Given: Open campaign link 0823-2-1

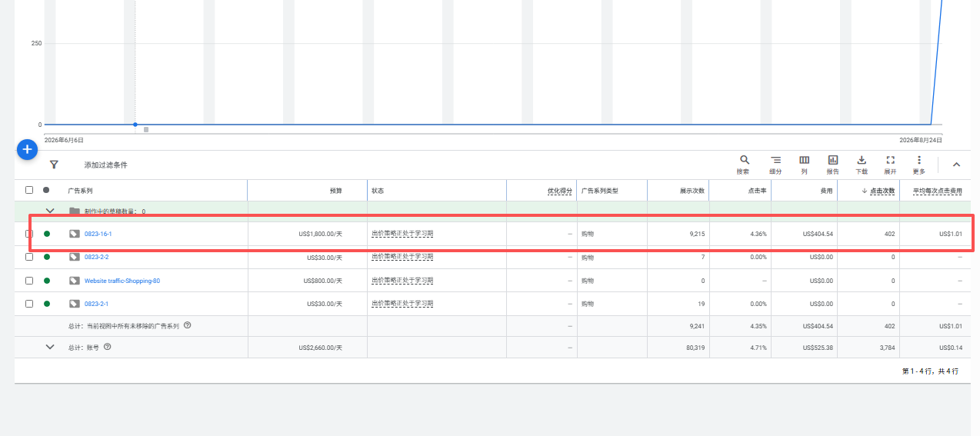Looking at the screenshot, I should (96, 304).
